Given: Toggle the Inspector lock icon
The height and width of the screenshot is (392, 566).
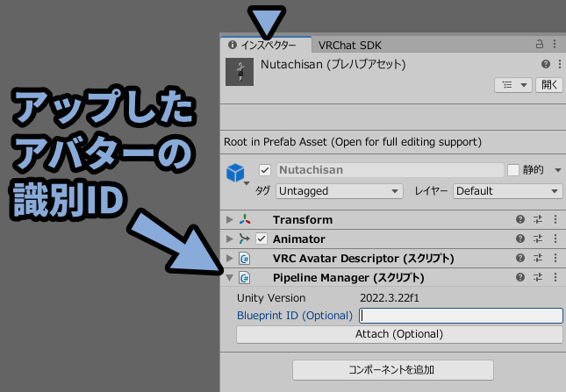Looking at the screenshot, I should [x=540, y=45].
